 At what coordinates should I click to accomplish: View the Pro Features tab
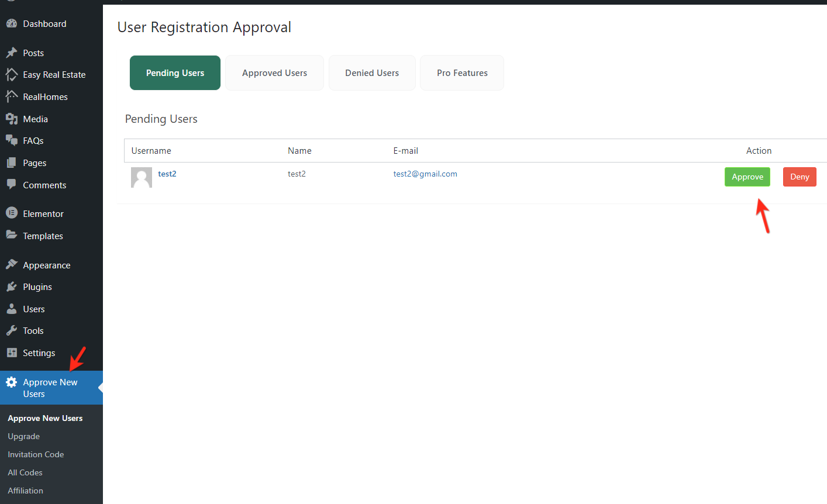click(461, 73)
